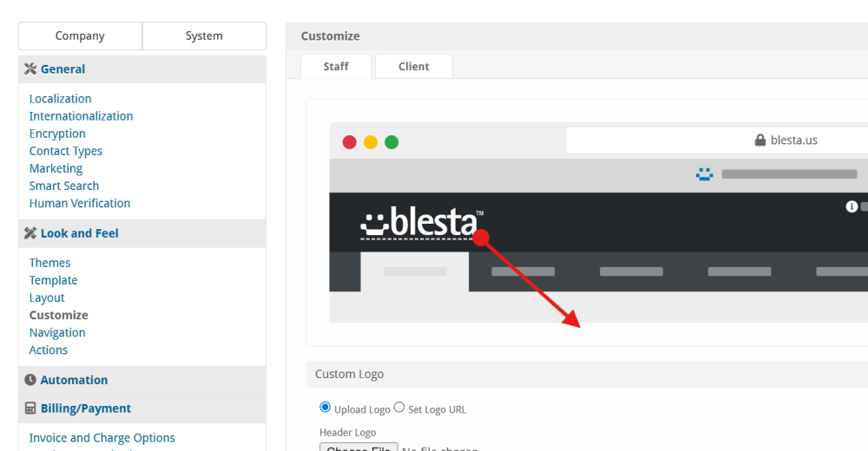Select the Customize sidebar item
The height and width of the screenshot is (451, 868).
[x=59, y=316]
